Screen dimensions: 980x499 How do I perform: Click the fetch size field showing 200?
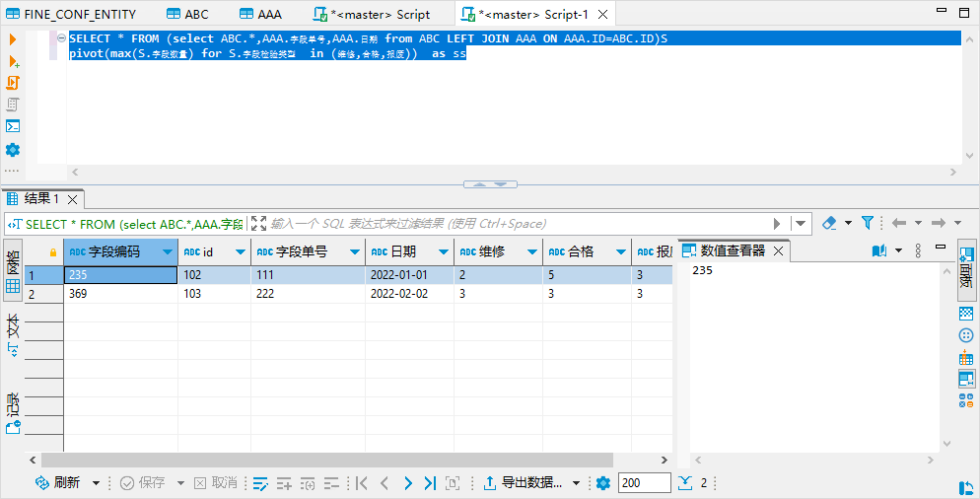(x=645, y=483)
